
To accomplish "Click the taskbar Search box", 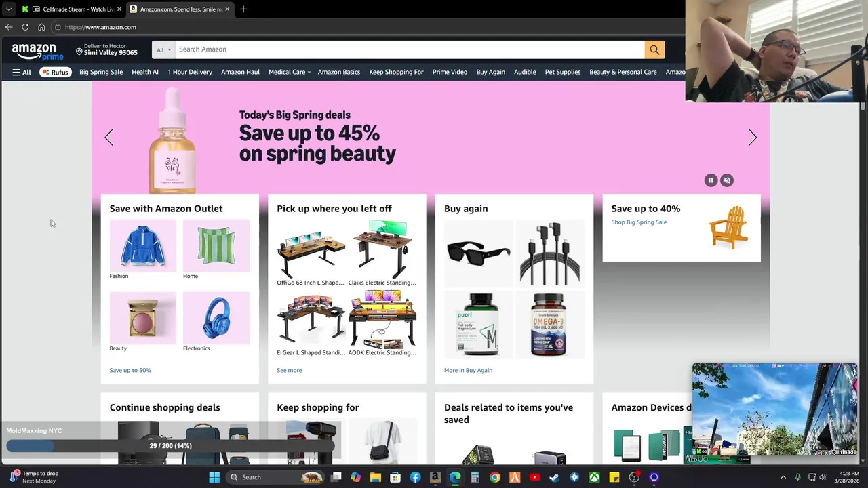I will coord(275,477).
